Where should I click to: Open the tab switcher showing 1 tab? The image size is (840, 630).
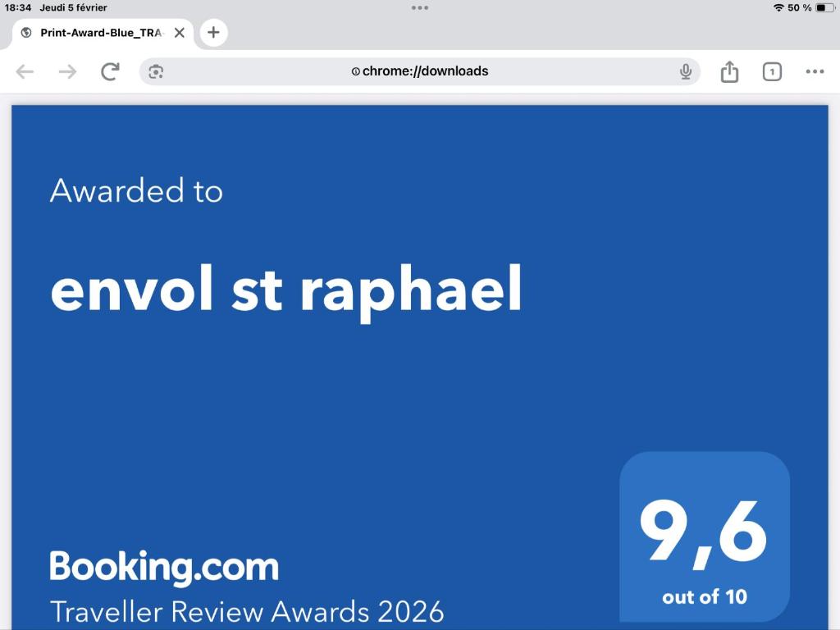click(772, 72)
